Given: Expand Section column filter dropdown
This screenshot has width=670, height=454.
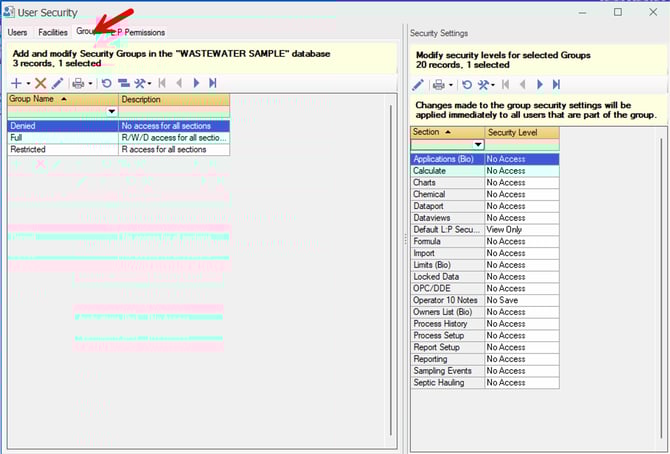Looking at the screenshot, I should point(477,145).
